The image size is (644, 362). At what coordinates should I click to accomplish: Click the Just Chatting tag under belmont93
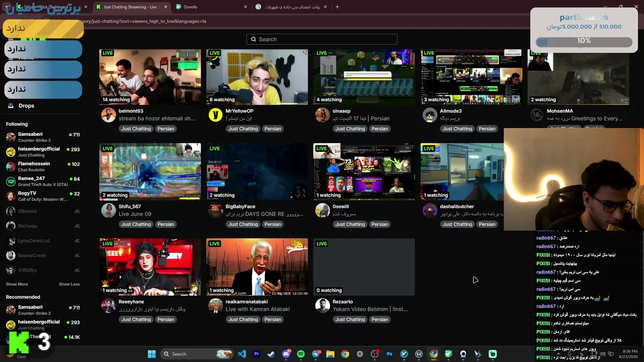pyautogui.click(x=136, y=129)
